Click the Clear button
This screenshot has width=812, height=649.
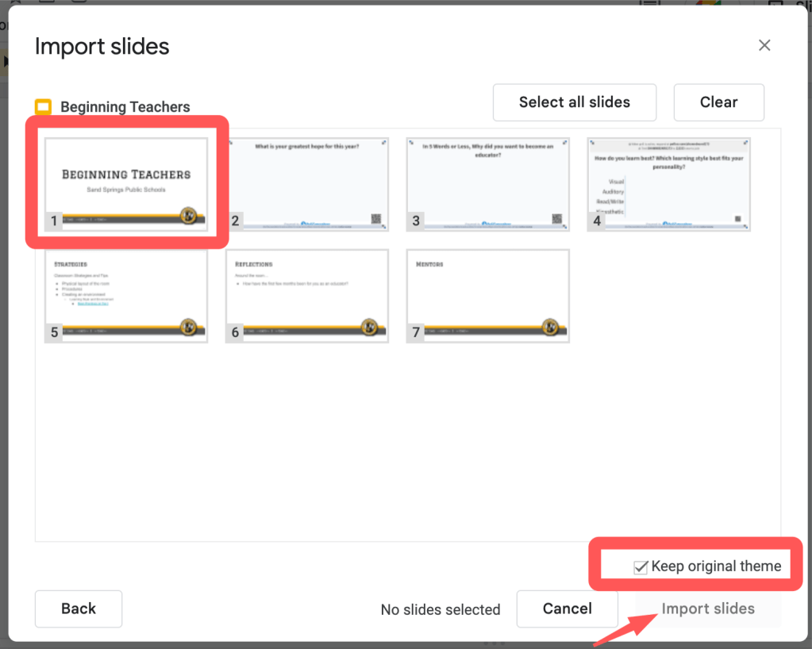click(718, 102)
